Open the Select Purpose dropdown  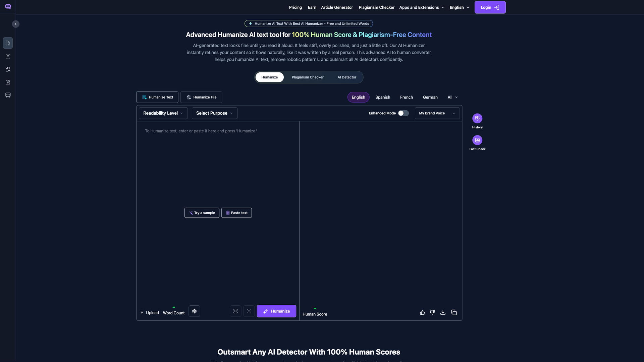click(214, 113)
